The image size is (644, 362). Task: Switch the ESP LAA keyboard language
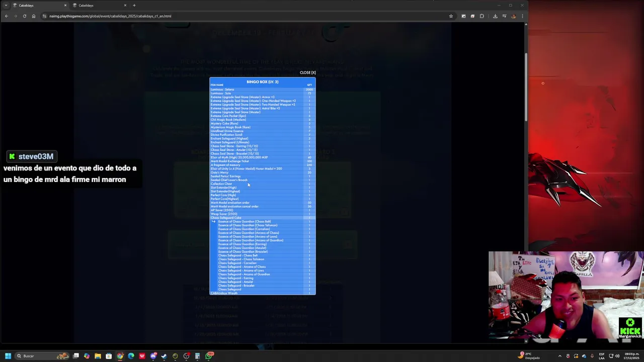point(602,356)
